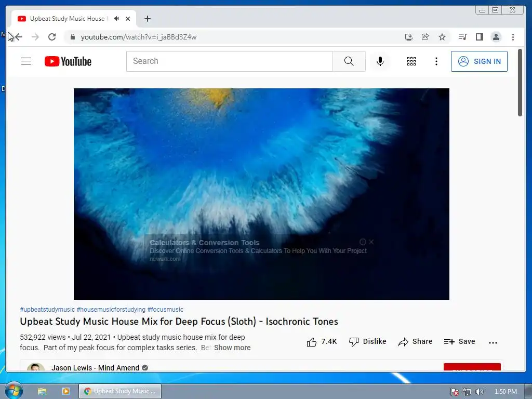
Task: Click the Action Center flag tray icon
Action: (x=454, y=392)
